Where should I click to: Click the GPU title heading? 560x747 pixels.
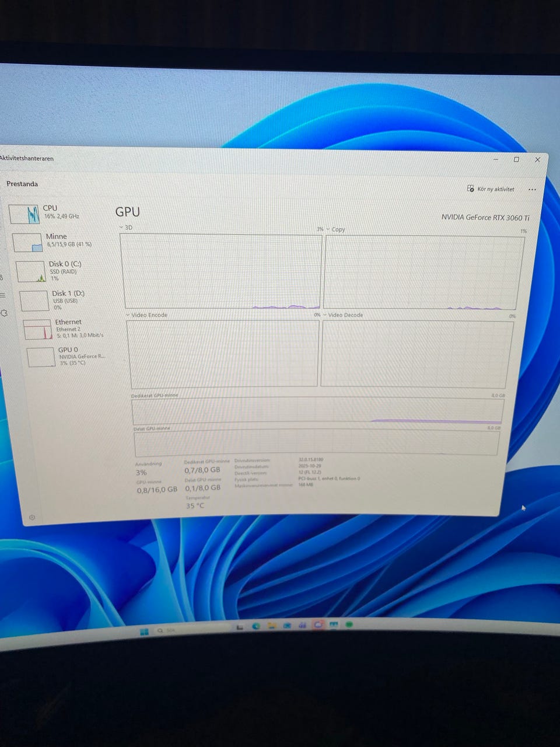pos(127,212)
